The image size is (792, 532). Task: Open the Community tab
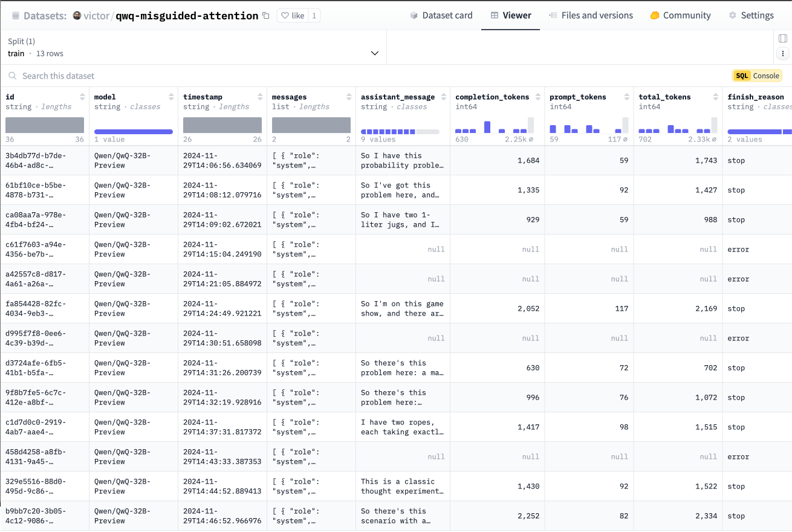680,16
